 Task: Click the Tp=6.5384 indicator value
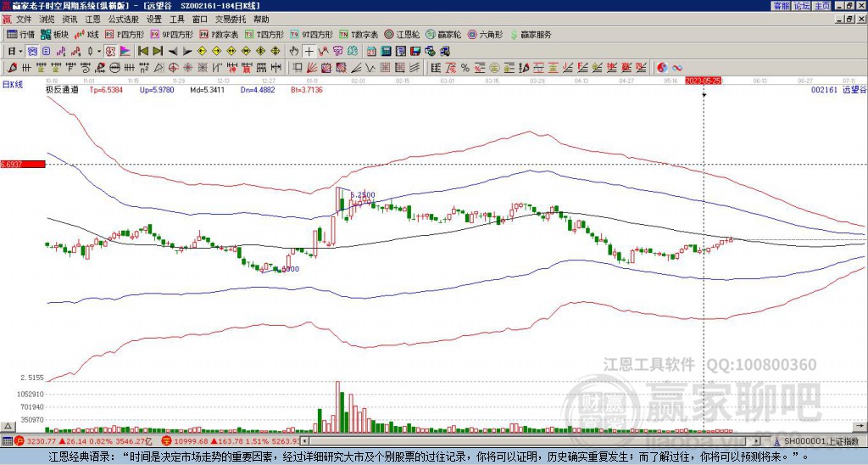coord(106,90)
